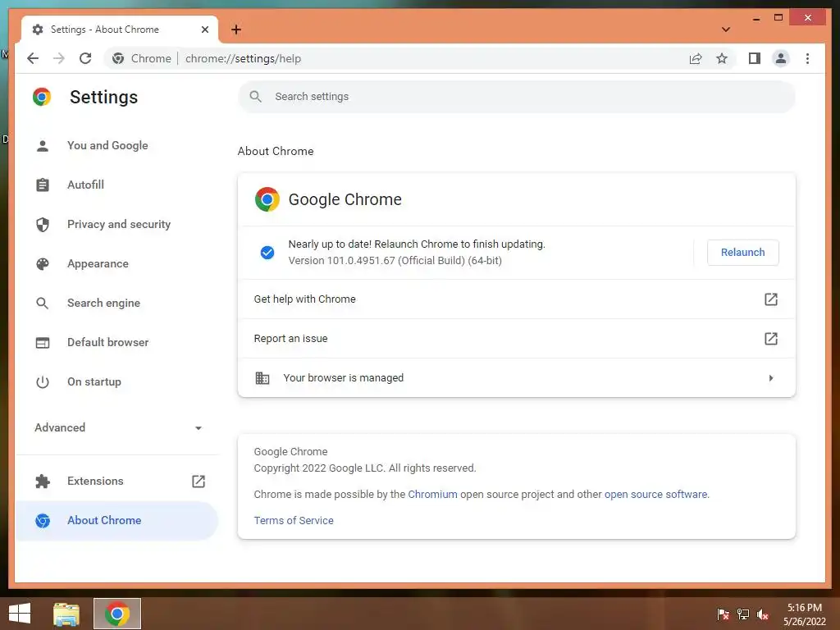Click the Extensions external link icon
840x630 pixels.
click(199, 481)
